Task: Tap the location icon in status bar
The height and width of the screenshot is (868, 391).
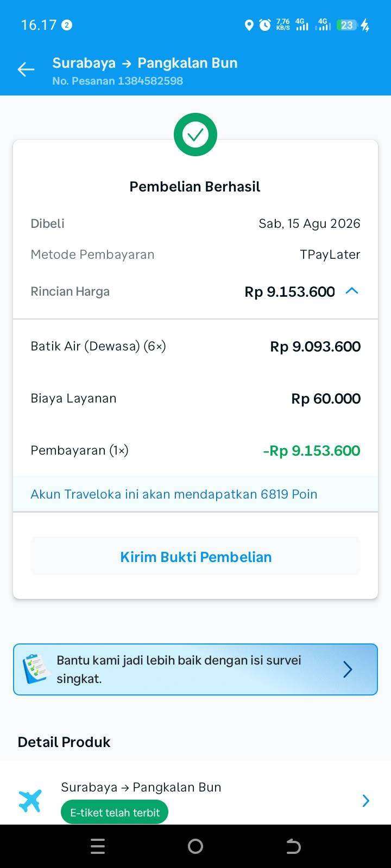Action: 249,25
